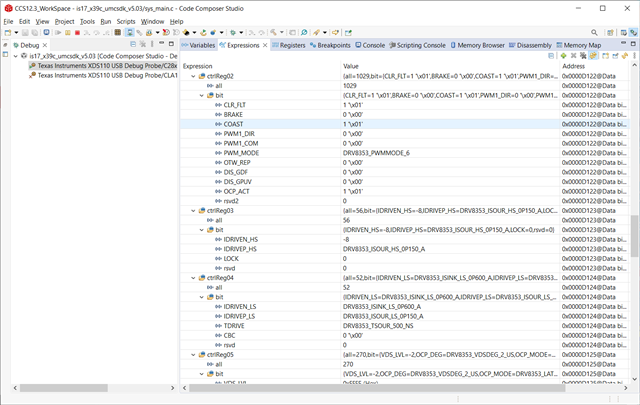Click the Step Into toolbar icon
Image resolution: width=640 pixels, height=405 pixels.
[x=87, y=32]
